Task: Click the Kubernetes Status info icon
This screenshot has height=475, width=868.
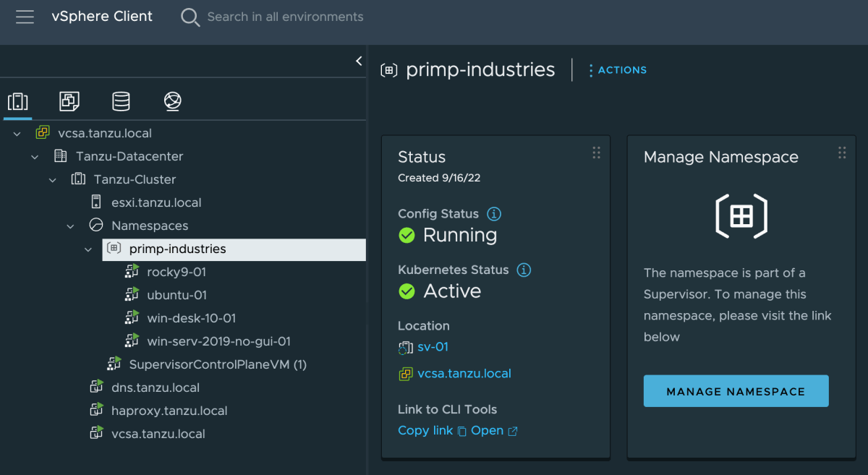Action: click(x=524, y=270)
